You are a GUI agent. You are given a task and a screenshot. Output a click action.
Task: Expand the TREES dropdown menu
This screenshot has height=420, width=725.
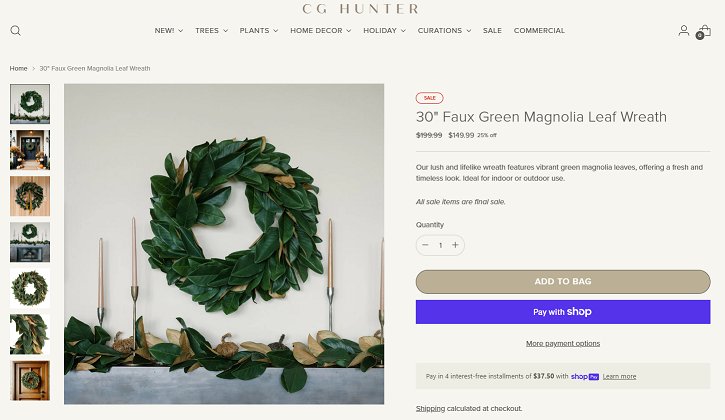coord(211,31)
